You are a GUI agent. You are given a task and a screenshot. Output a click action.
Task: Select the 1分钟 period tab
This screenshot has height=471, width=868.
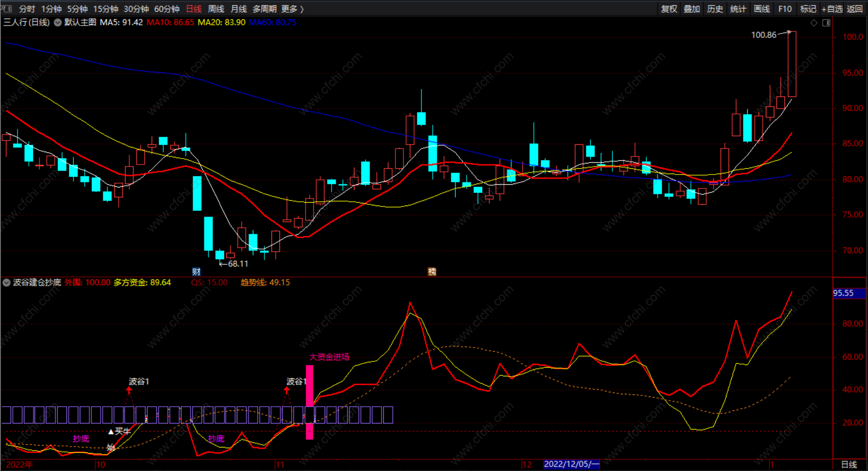52,9
